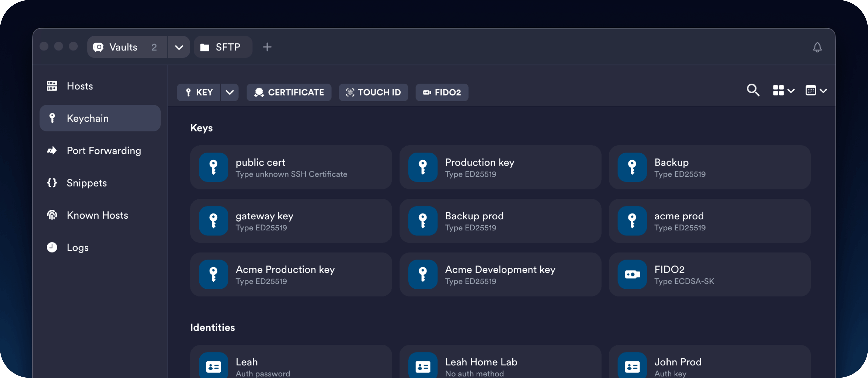Add a new tab with the plus button
868x378 pixels.
267,47
